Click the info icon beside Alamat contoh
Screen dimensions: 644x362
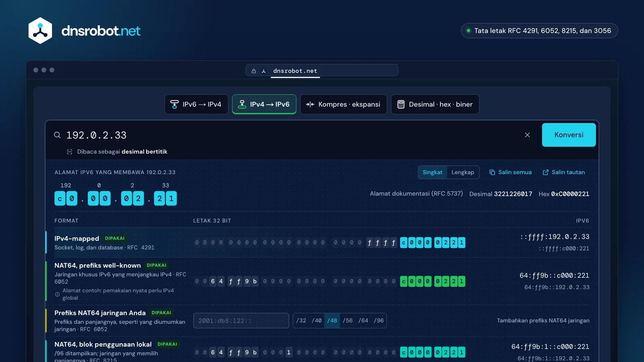click(57, 294)
